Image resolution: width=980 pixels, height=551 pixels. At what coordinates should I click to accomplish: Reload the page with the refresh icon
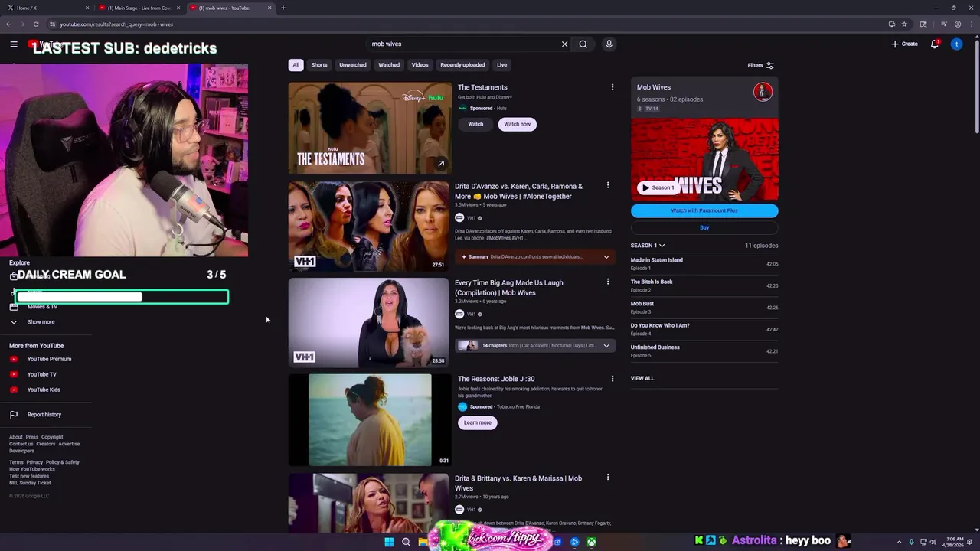[36, 24]
